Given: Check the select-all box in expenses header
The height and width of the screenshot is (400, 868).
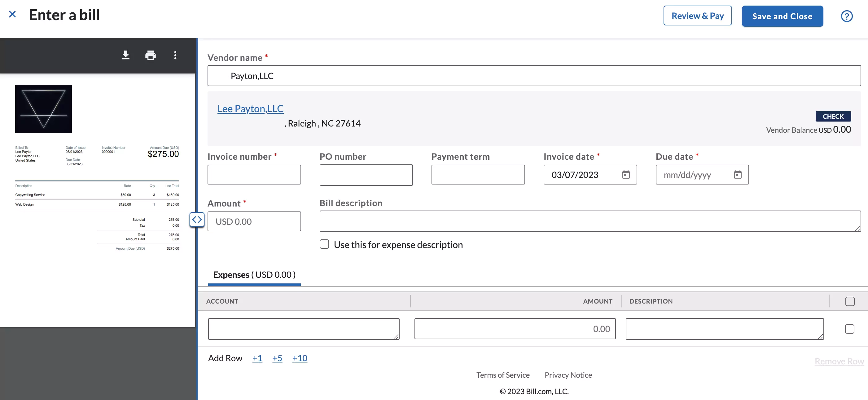Looking at the screenshot, I should click(x=850, y=301).
